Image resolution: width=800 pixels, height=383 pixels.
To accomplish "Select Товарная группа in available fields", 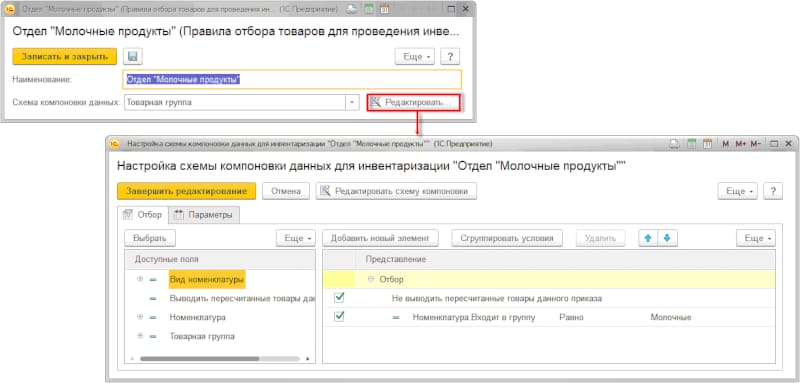I will pyautogui.click(x=202, y=337).
